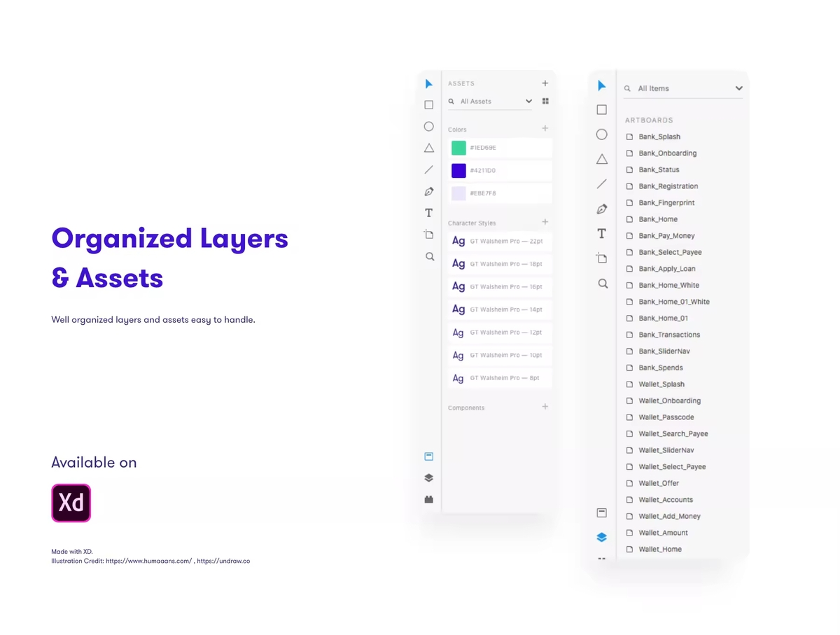Select the Text tool in right toolbar

[601, 234]
